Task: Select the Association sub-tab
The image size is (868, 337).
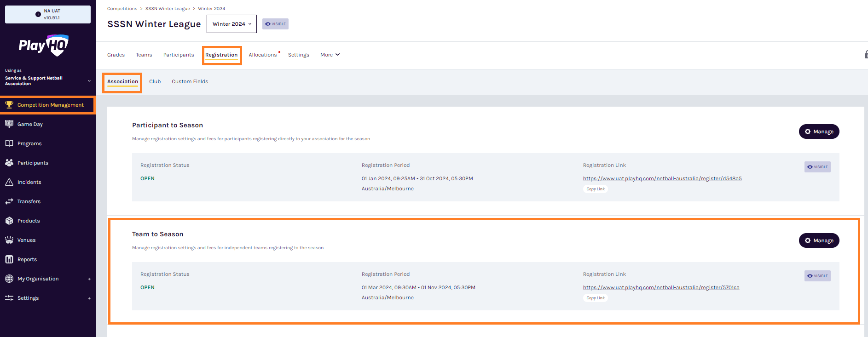Action: coord(122,81)
